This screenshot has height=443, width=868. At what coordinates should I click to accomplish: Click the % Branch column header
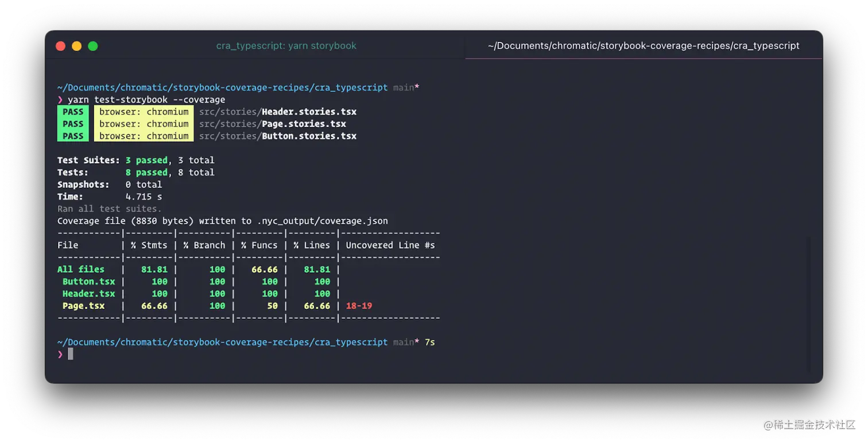tap(204, 245)
